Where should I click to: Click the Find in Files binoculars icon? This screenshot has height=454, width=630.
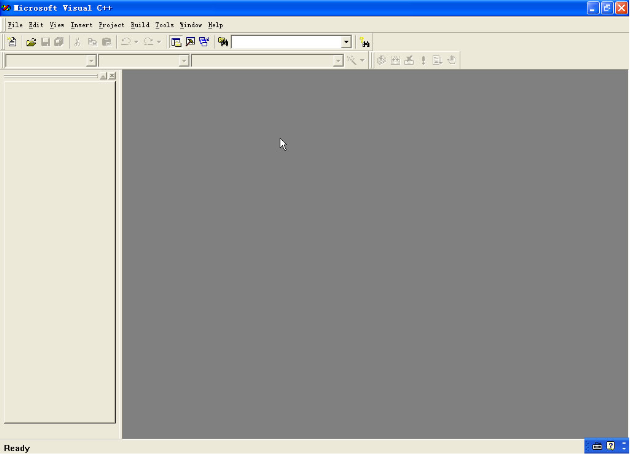point(223,42)
